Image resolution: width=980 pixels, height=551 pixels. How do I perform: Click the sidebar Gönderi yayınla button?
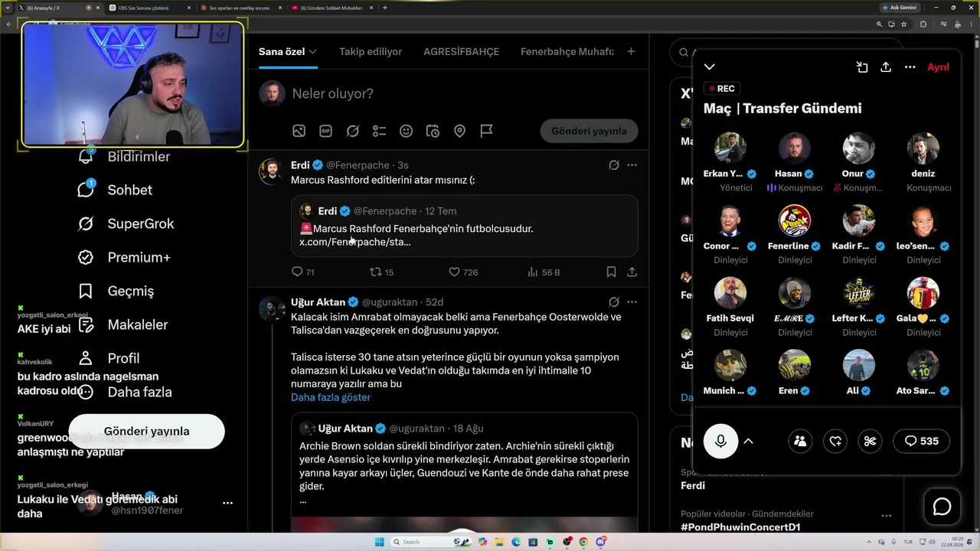(147, 431)
